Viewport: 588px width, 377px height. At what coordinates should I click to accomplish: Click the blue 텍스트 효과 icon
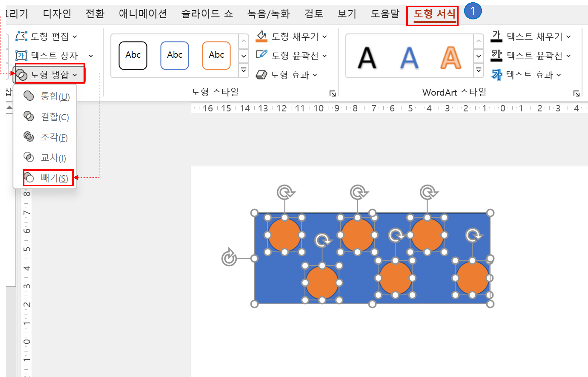(x=496, y=75)
